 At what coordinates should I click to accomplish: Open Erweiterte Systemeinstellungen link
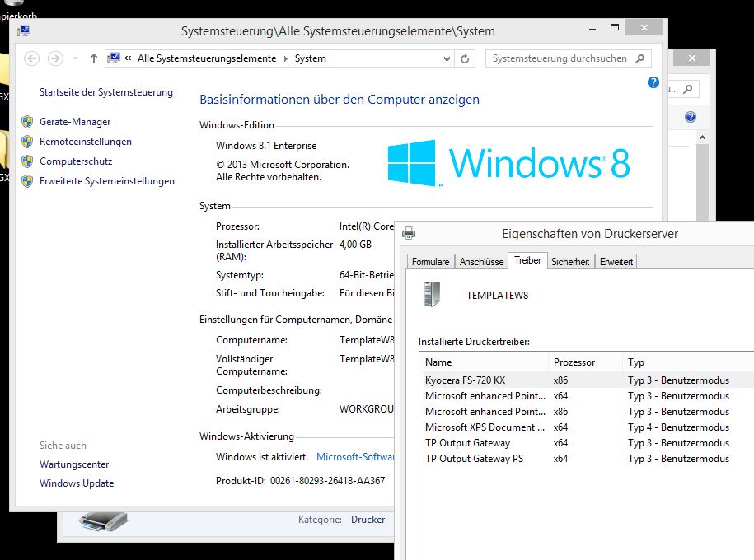click(107, 180)
